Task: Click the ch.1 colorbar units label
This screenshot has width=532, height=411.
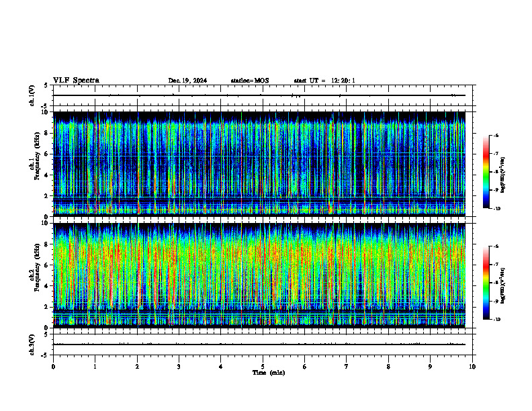Action: click(503, 175)
